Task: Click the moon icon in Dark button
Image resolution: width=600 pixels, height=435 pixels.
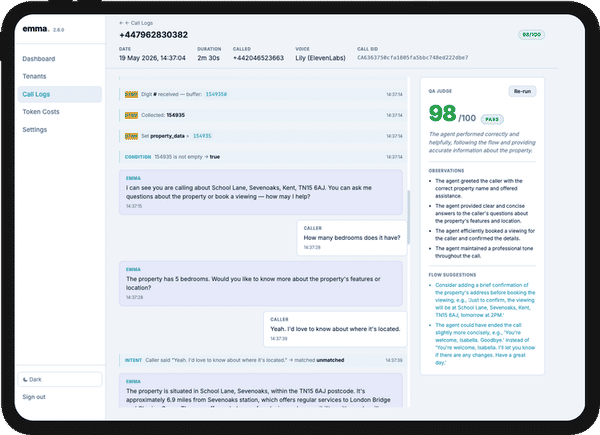Action: 25,380
